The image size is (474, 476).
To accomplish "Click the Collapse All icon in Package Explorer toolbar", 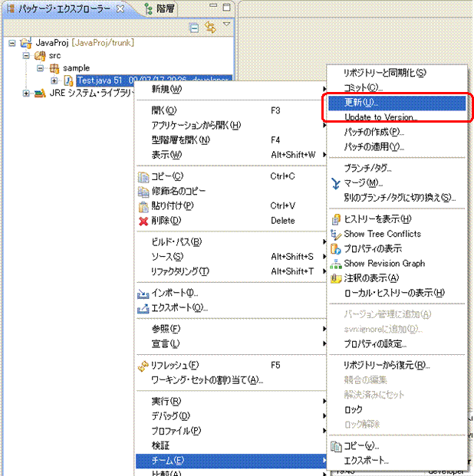I will (195, 28).
